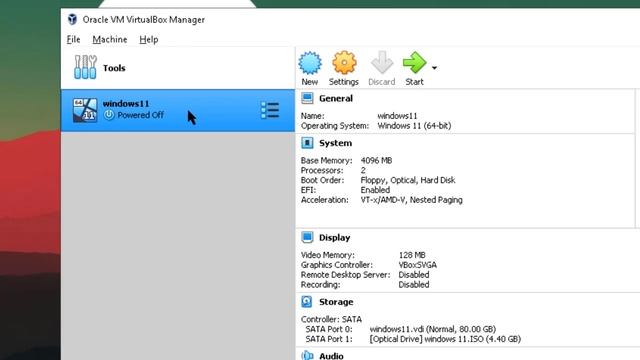The height and width of the screenshot is (360, 640).
Task: Start the VM with green arrow
Action: (414, 62)
